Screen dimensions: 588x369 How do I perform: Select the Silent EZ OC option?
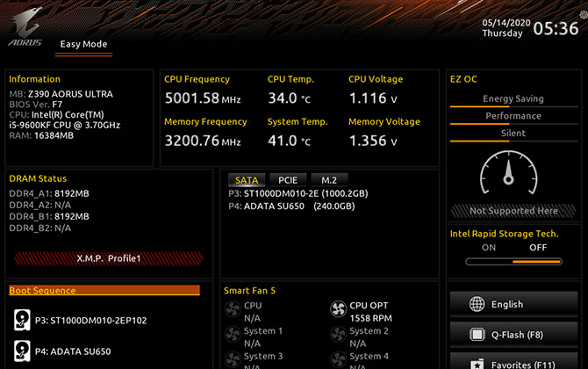513,134
